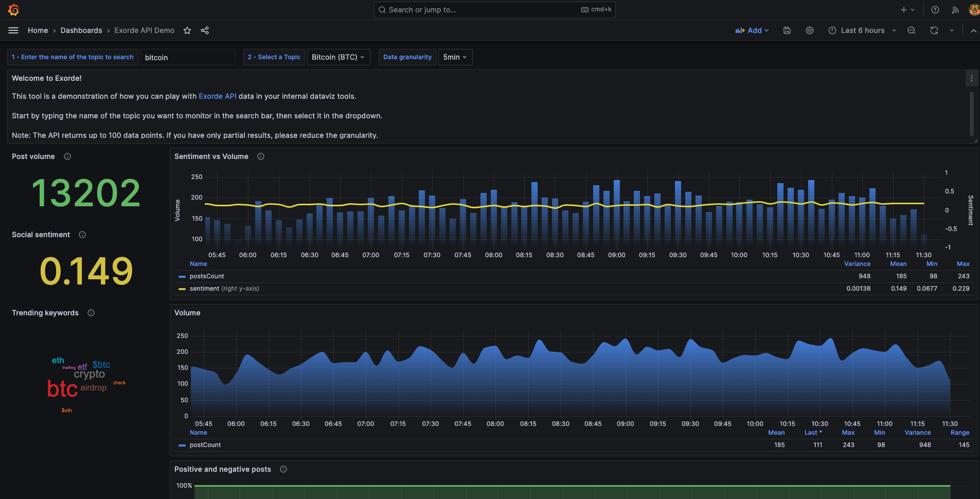Navigate to Home breadcrumb
Screen dimensions: 980x499
click(38, 30)
